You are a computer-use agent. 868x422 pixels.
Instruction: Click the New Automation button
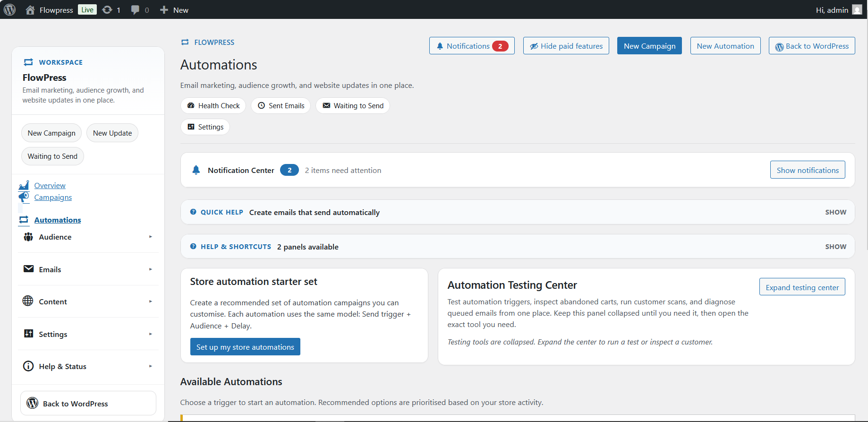tap(725, 46)
